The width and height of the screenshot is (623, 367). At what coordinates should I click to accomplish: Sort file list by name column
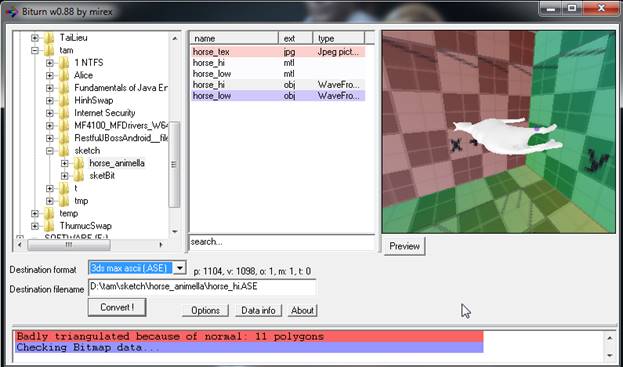pyautogui.click(x=234, y=39)
